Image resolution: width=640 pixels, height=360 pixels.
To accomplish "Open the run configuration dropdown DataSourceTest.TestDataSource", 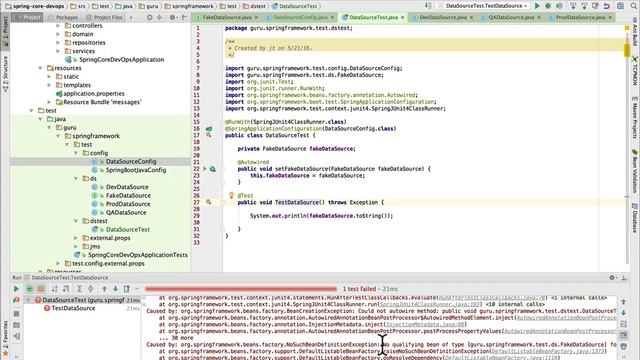I will click(x=484, y=6).
